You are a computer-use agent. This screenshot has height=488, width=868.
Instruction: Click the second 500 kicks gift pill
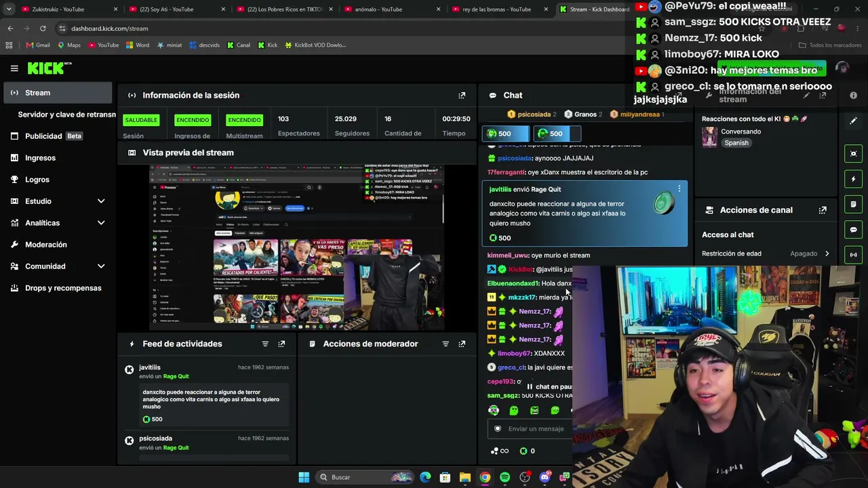557,134
